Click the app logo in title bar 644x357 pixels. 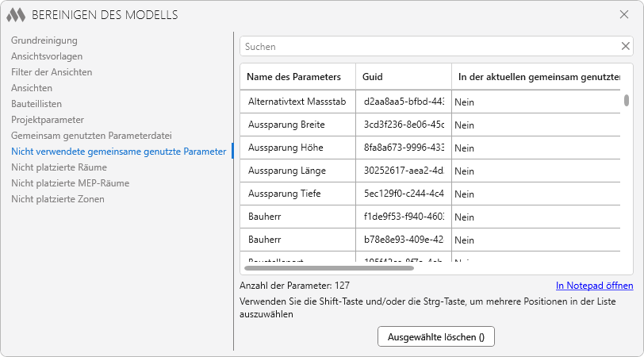pyautogui.click(x=17, y=14)
